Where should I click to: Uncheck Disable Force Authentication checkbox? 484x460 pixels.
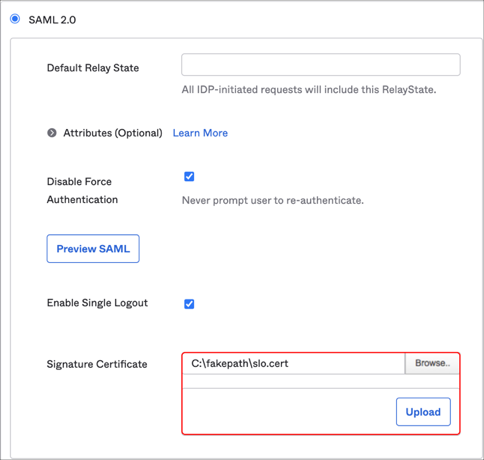point(189,176)
